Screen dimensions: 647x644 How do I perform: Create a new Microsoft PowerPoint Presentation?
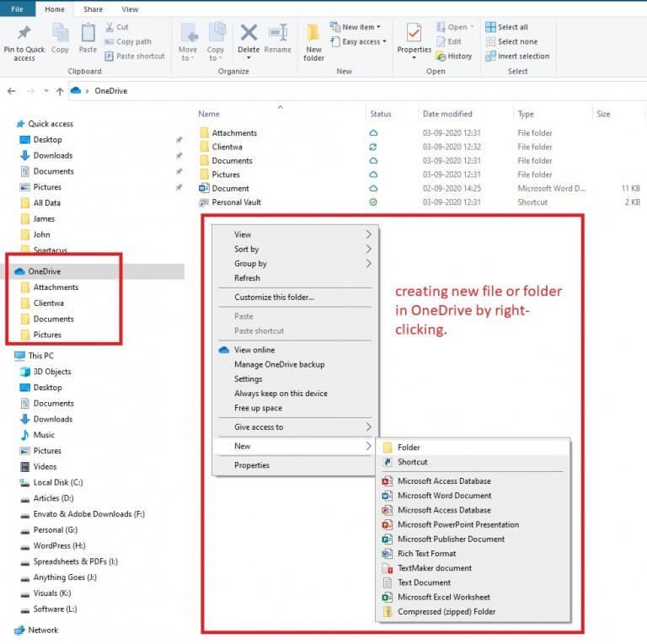tap(473, 524)
